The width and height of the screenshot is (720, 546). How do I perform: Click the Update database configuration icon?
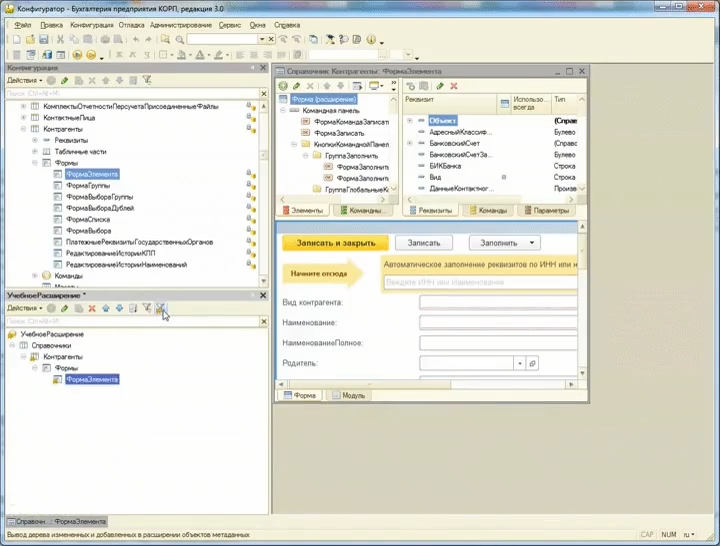[x=47, y=55]
